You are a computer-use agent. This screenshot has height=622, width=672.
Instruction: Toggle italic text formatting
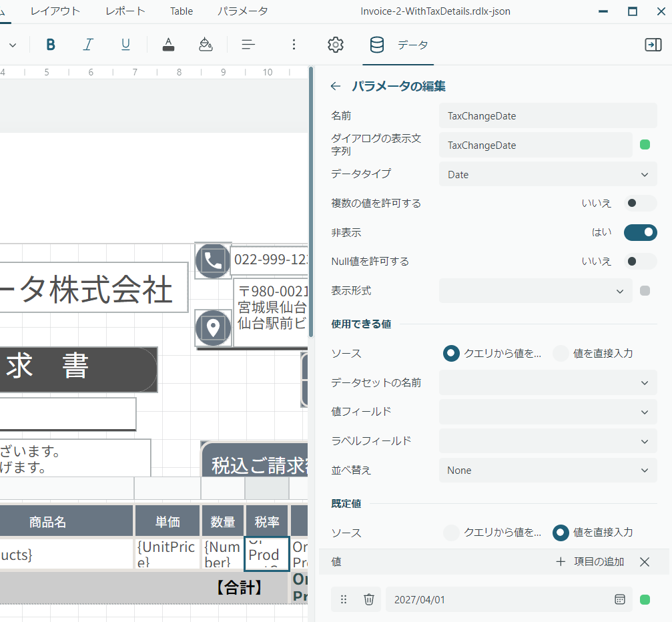click(x=88, y=45)
